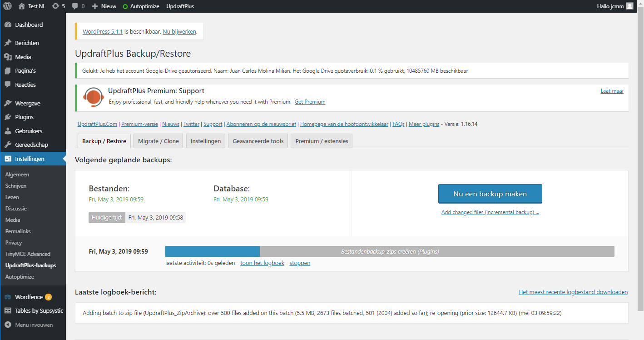
Task: Dismiss notice via Laat maar link
Action: click(x=612, y=91)
